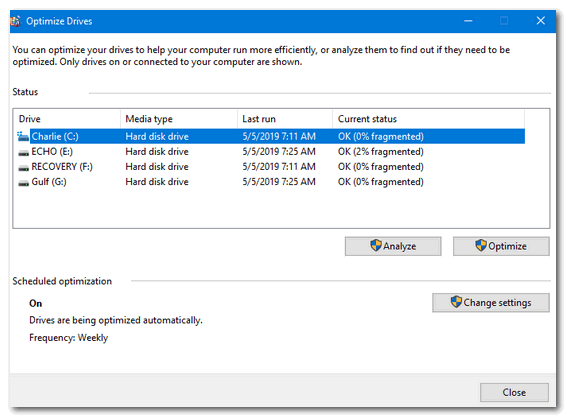The height and width of the screenshot is (418, 567).
Task: Select the ECHO (E:) drive row
Action: tap(270, 152)
